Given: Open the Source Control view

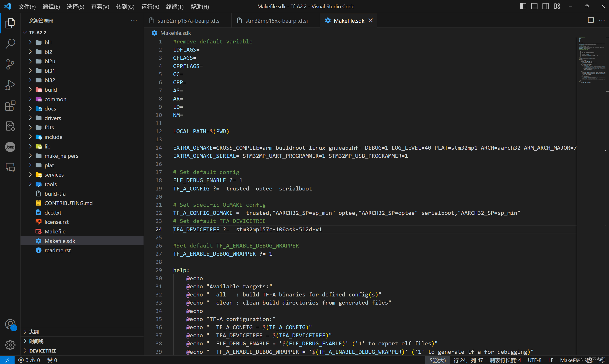Looking at the screenshot, I should pyautogui.click(x=10, y=64).
